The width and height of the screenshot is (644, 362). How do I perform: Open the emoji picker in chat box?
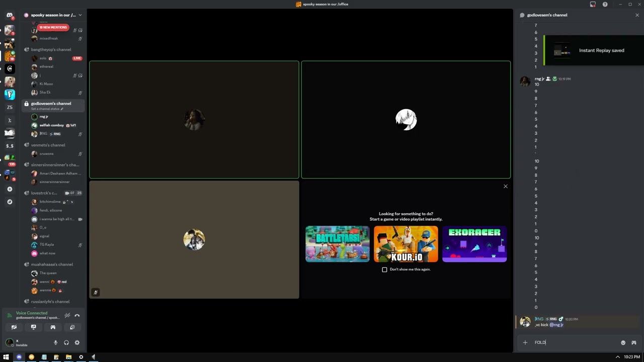pyautogui.click(x=623, y=342)
